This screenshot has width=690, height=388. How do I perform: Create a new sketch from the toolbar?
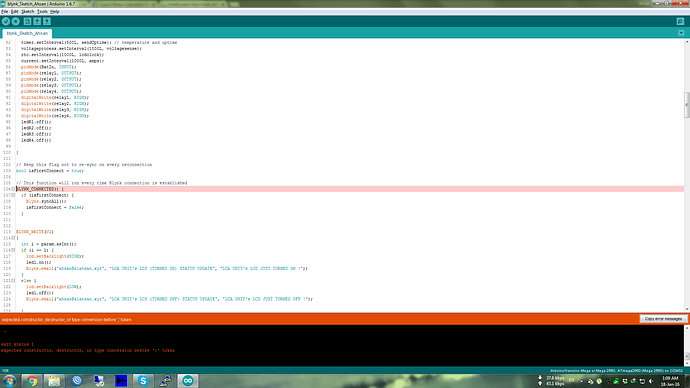27,21
